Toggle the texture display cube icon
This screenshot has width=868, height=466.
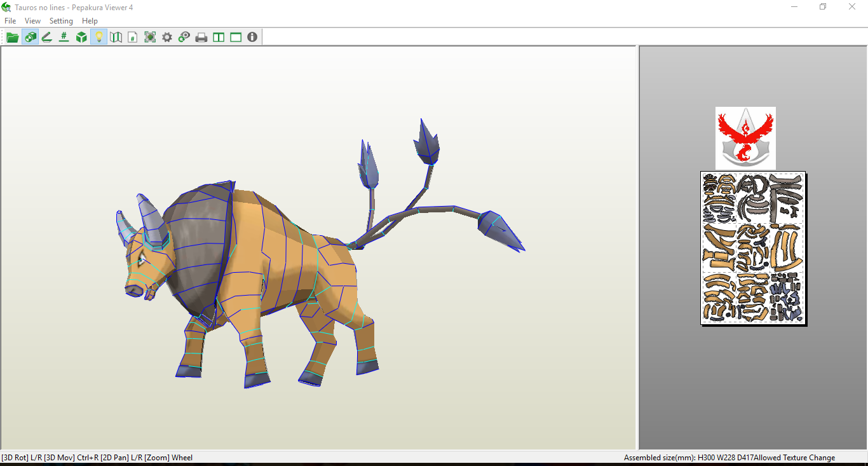click(30, 37)
